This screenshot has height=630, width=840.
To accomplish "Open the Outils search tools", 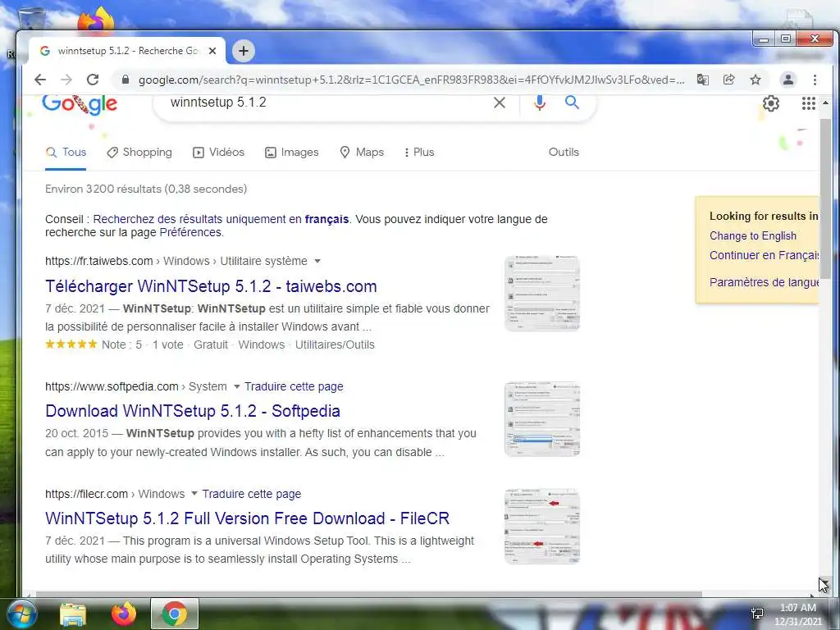I will 564,152.
